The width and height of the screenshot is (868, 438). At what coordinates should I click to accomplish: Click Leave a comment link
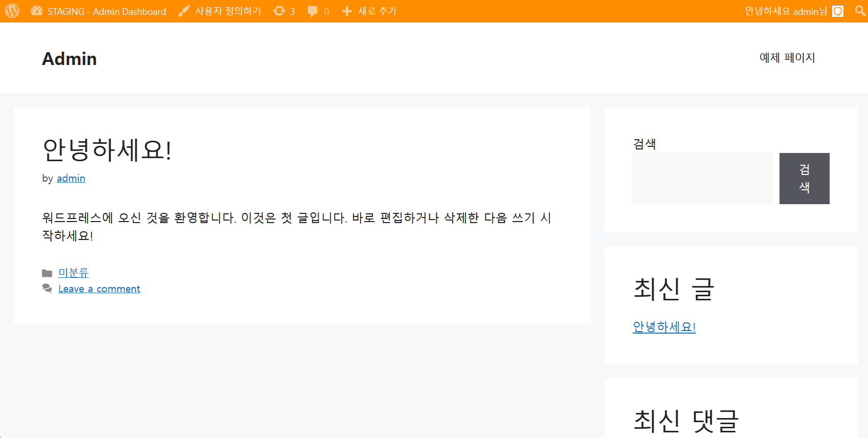[99, 289]
